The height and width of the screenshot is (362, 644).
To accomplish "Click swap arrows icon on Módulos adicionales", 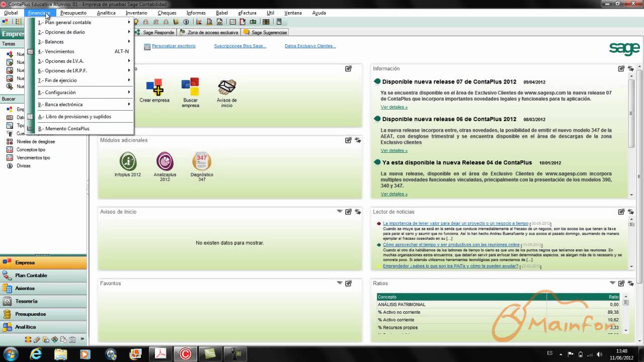I will [358, 140].
